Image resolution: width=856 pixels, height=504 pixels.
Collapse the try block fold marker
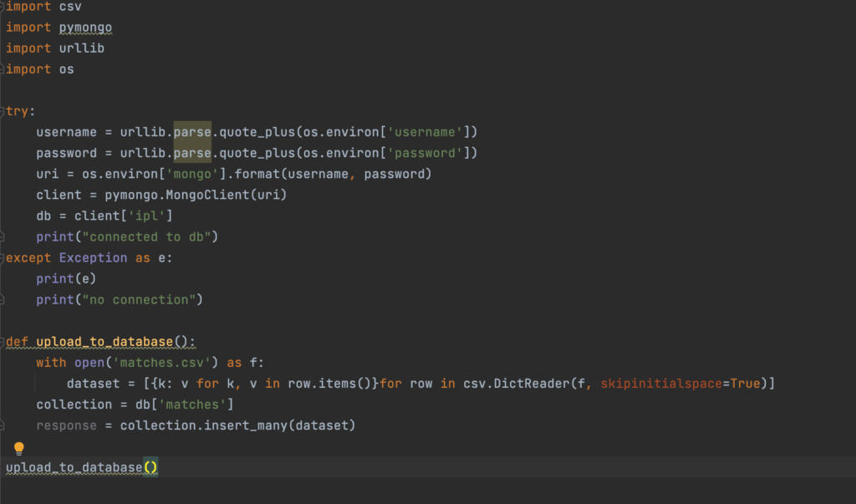coord(3,111)
